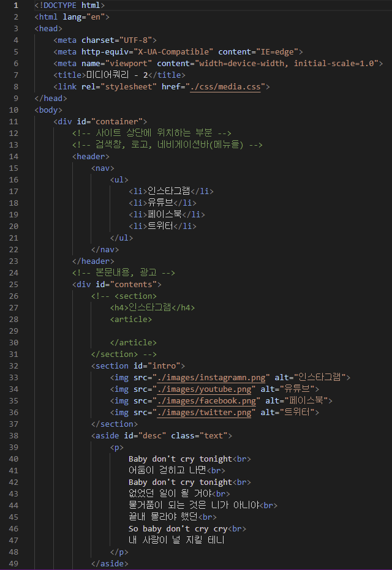Click the lang="en" attribute on the html tag
Viewport: 392px width, 570px height.
click(x=84, y=17)
